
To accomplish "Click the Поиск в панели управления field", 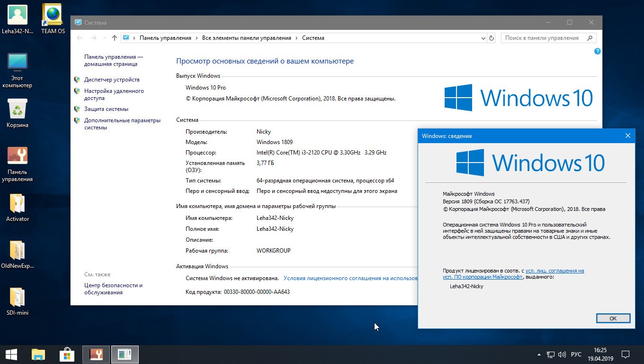I will (548, 38).
